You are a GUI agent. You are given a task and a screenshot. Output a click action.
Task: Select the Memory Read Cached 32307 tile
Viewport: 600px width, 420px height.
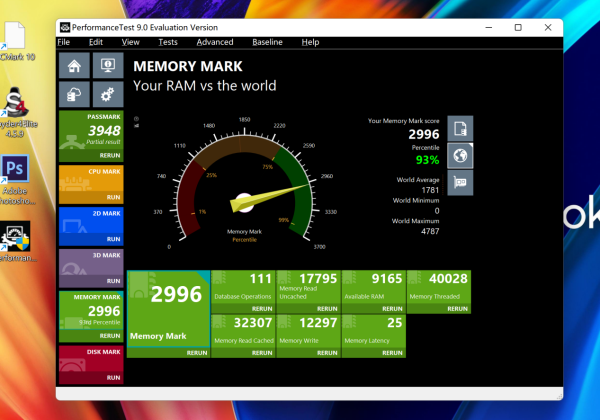(x=243, y=331)
